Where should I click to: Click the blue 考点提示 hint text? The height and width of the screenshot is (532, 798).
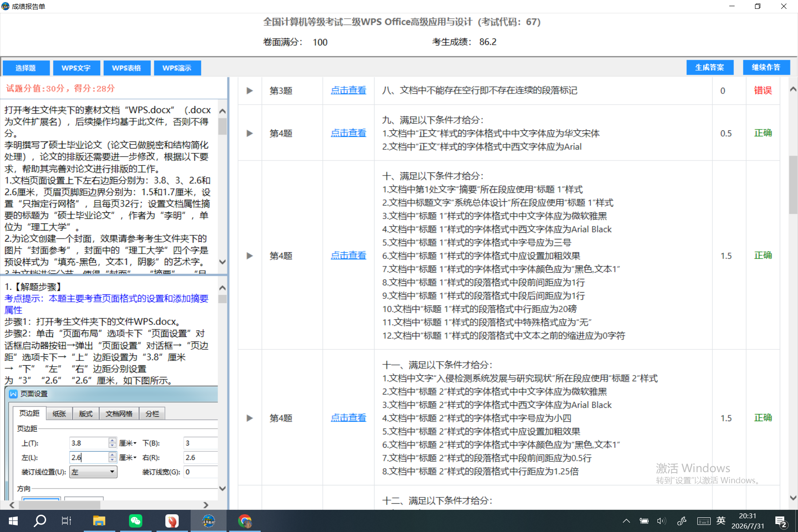[106, 304]
